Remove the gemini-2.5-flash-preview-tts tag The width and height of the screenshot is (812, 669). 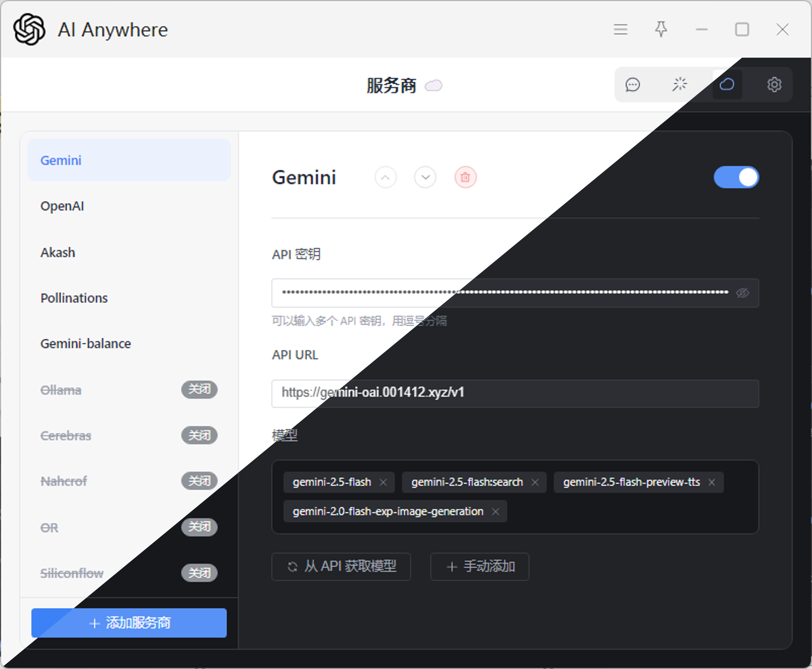pyautogui.click(x=712, y=483)
